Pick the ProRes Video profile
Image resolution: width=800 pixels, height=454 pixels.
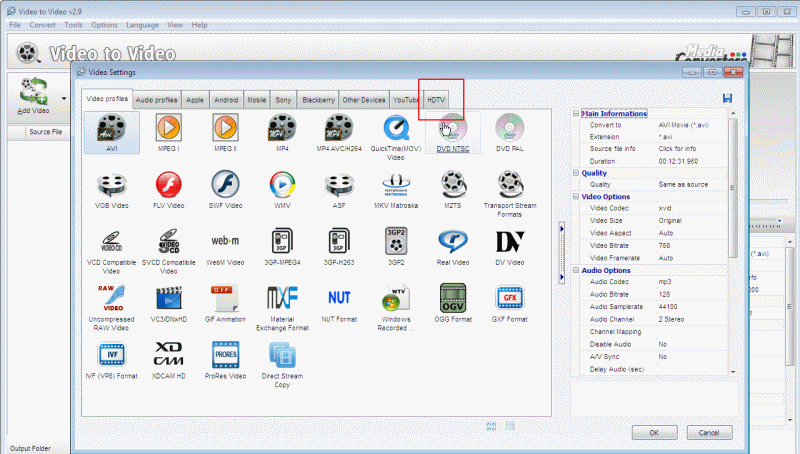(226, 355)
